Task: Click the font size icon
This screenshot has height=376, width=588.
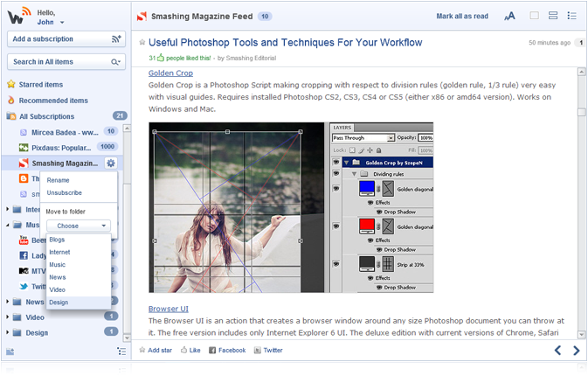Action: point(509,16)
